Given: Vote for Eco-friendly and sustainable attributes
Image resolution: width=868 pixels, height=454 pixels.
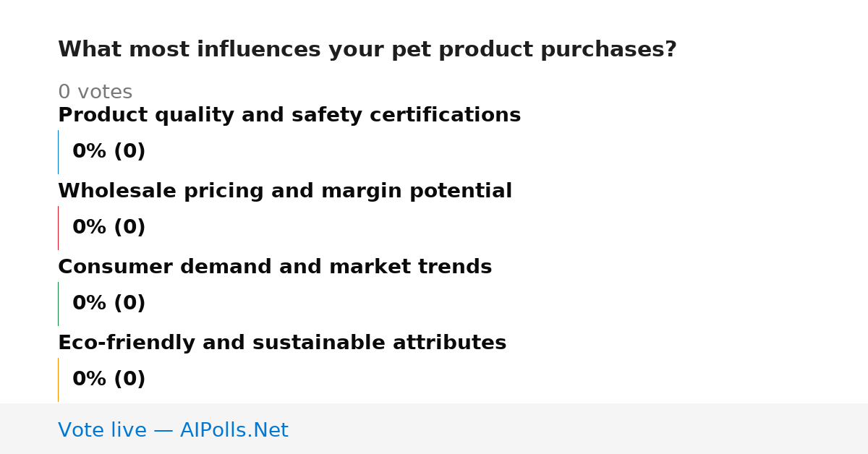Looking at the screenshot, I should pyautogui.click(x=282, y=343).
